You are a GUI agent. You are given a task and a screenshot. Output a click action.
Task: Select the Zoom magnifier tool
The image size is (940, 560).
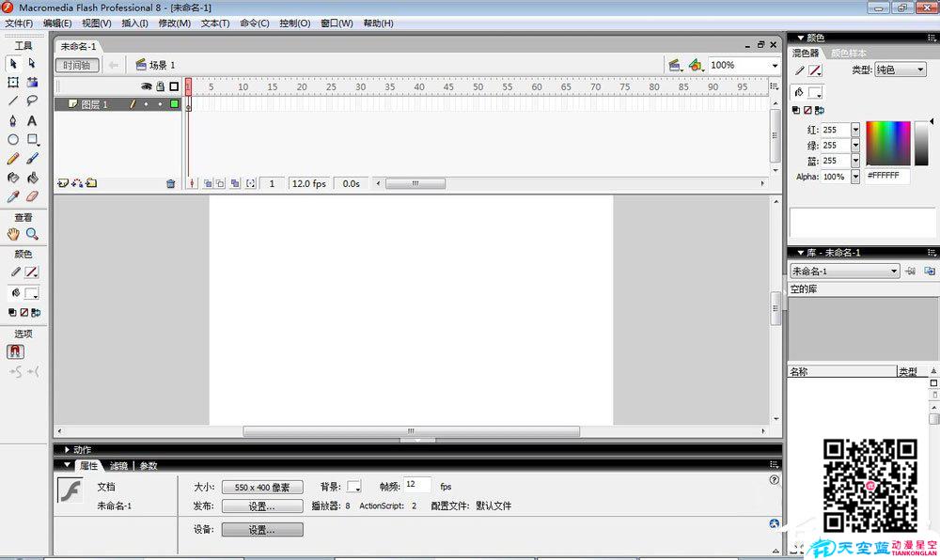click(x=32, y=234)
